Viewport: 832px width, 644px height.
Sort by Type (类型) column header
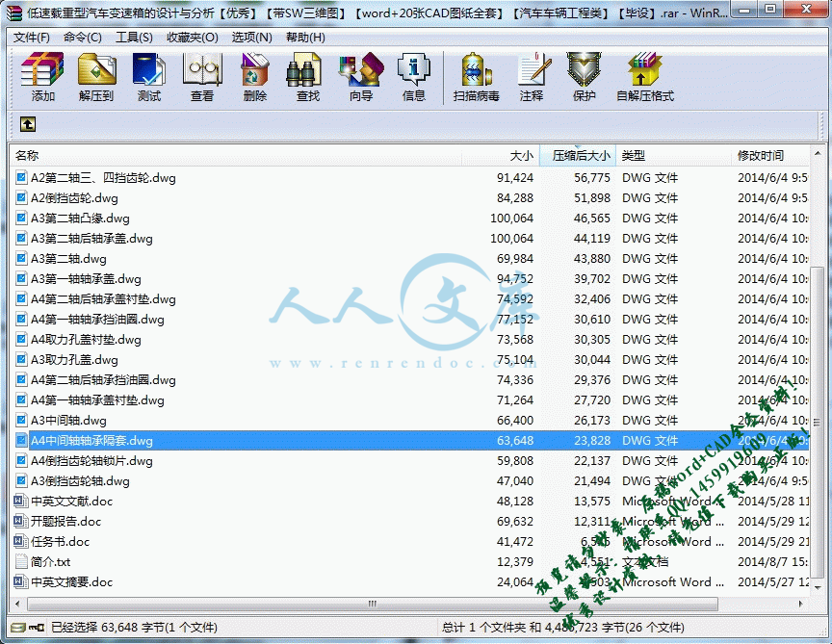click(x=674, y=155)
